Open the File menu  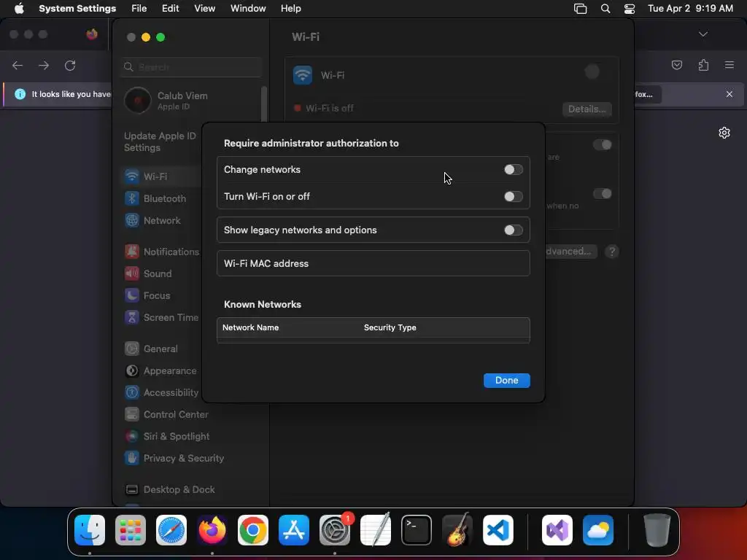(139, 9)
